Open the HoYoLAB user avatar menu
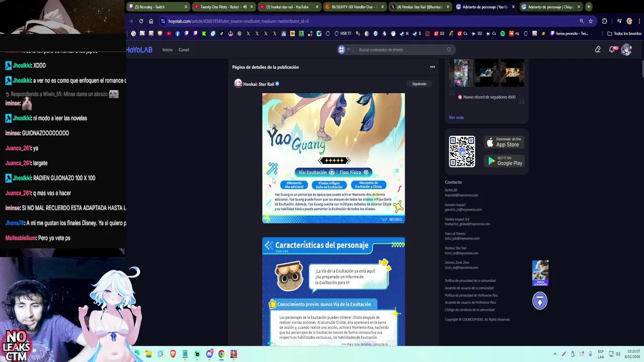 point(626,49)
